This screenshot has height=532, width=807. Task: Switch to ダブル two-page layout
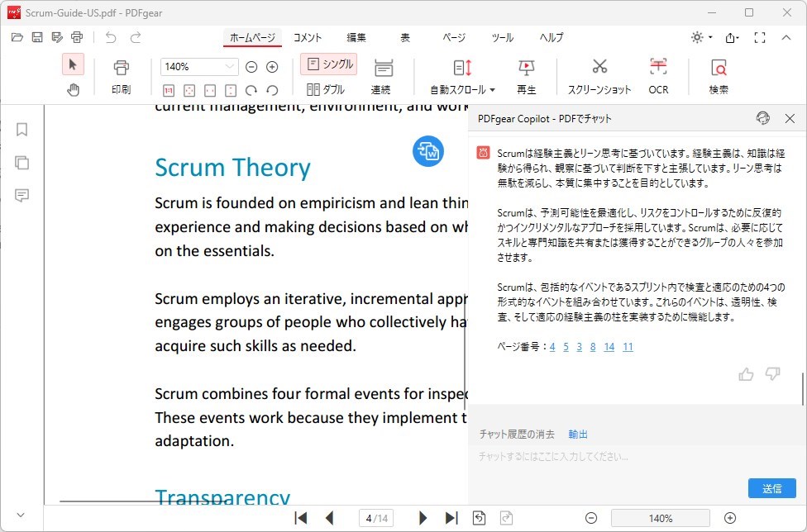click(327, 89)
